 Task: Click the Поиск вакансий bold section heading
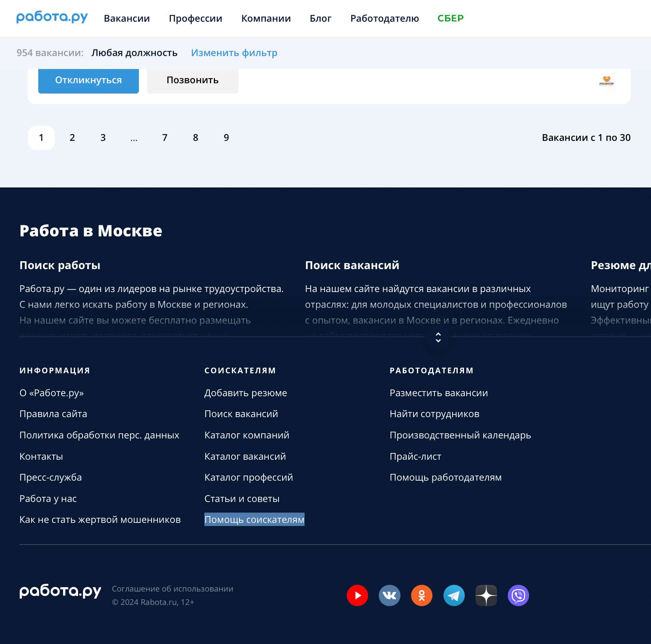pyautogui.click(x=352, y=265)
